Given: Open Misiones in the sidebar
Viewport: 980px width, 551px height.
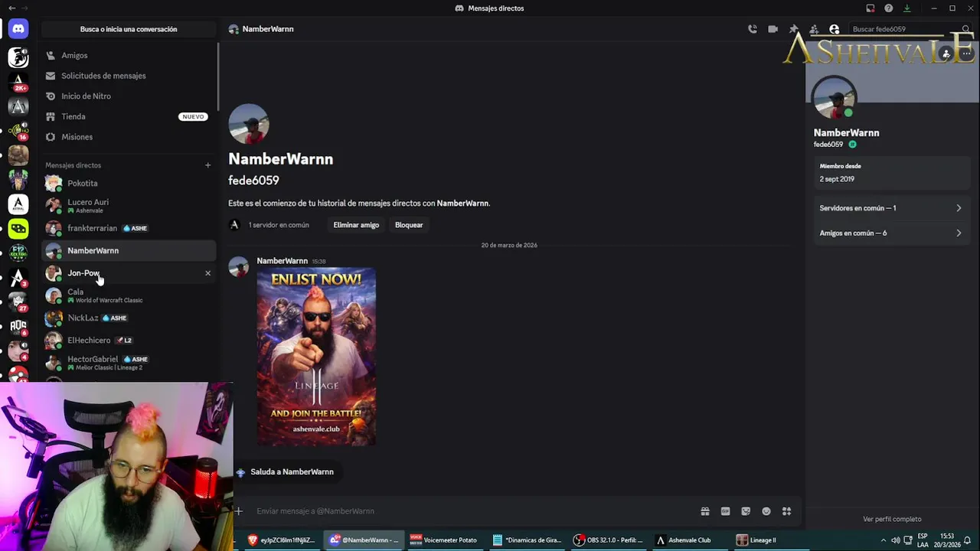Looking at the screenshot, I should (129, 137).
